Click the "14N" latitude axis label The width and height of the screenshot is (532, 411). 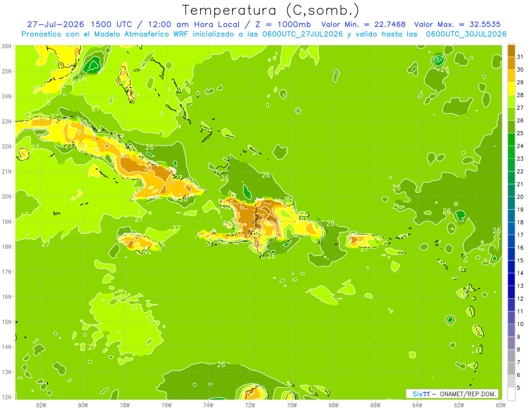point(7,347)
